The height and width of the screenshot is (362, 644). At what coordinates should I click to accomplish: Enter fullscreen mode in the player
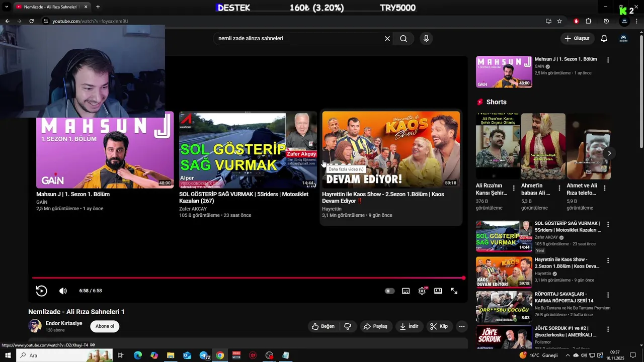pos(454,291)
